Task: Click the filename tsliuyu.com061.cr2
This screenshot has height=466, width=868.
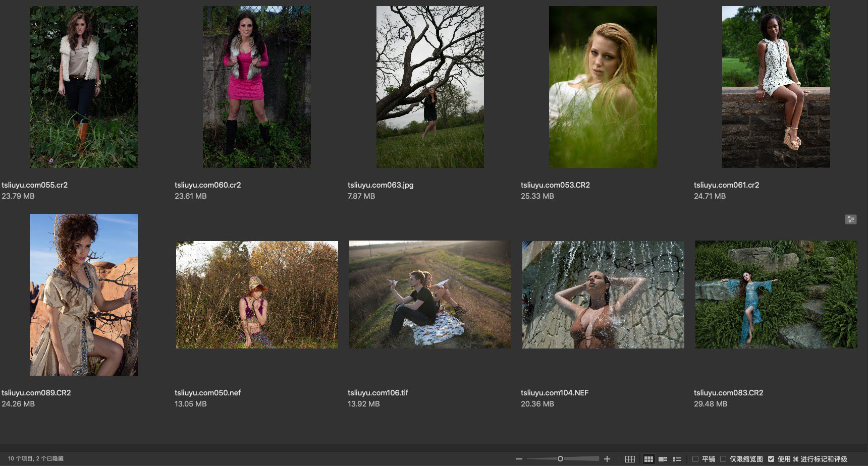Action: pyautogui.click(x=727, y=185)
